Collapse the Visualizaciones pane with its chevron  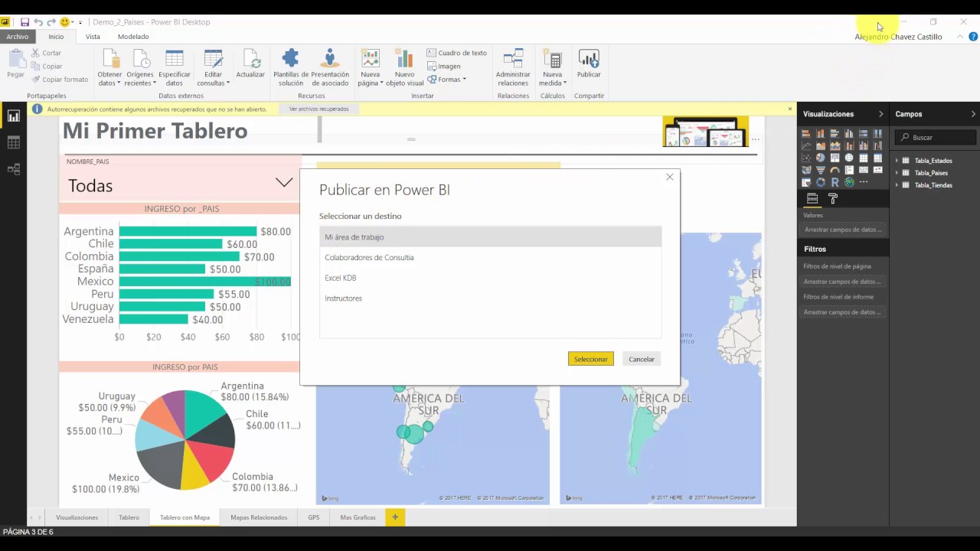880,114
